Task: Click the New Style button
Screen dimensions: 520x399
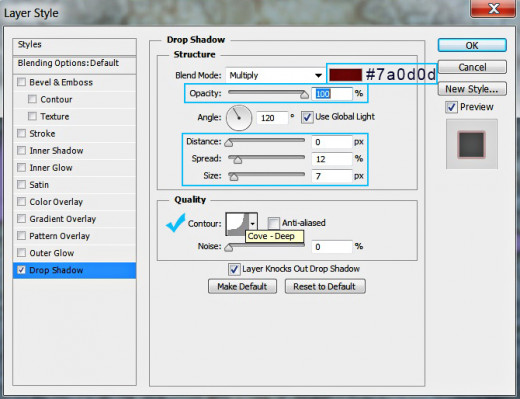Action: click(x=472, y=89)
